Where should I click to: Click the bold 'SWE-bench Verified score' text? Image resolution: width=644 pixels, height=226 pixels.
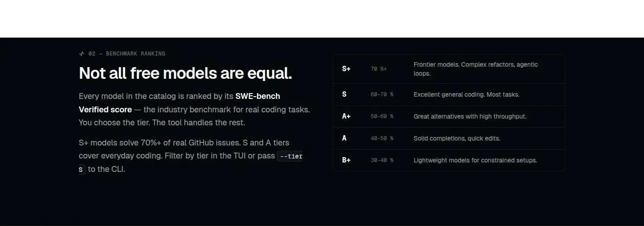[179, 103]
